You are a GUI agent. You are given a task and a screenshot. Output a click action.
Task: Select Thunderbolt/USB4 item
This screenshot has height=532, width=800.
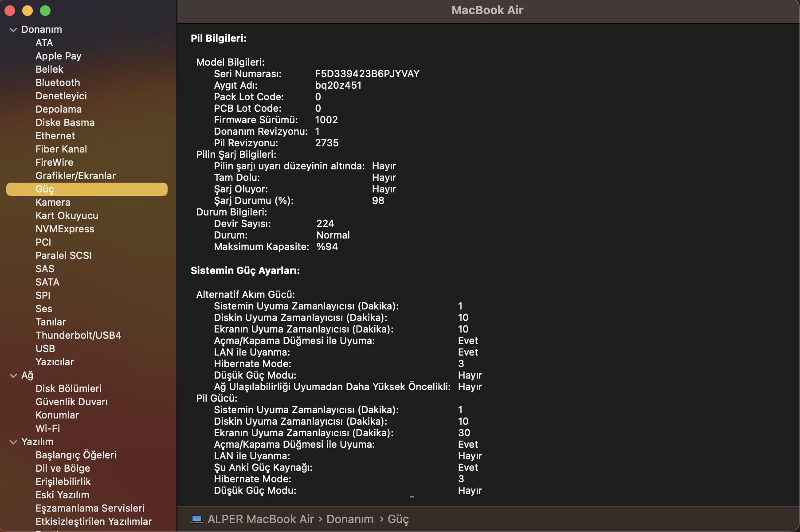click(78, 336)
